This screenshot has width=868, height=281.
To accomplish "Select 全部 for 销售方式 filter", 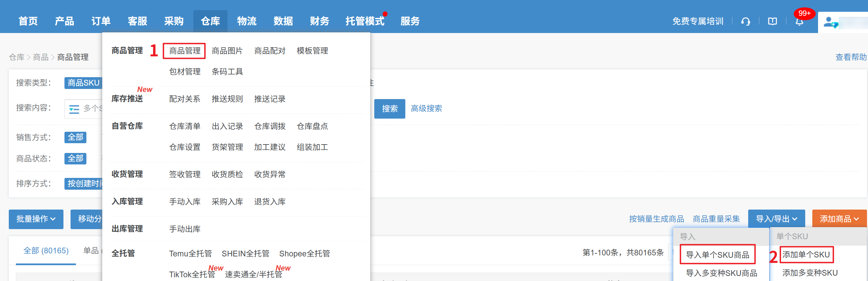I will point(75,137).
